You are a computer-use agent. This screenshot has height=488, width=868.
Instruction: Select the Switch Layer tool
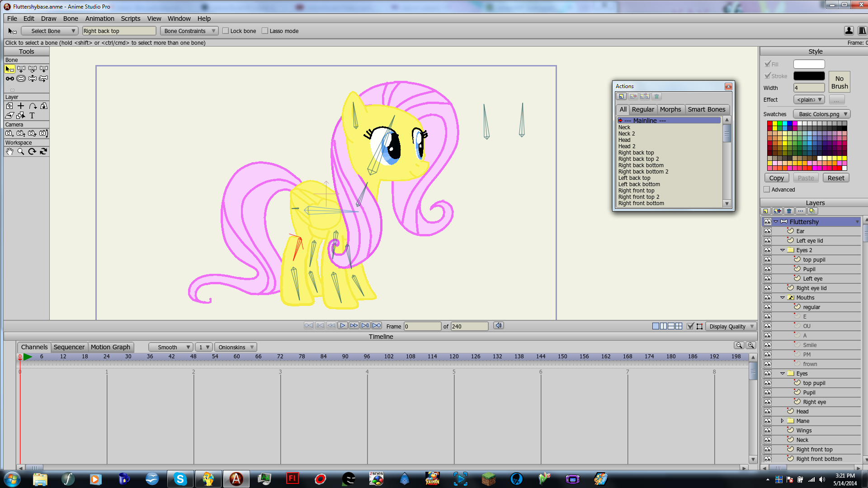tap(21, 116)
